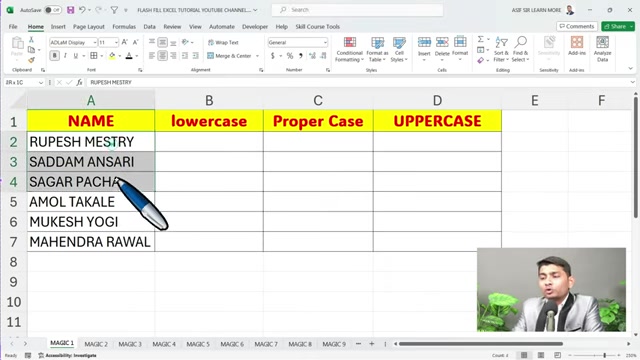Expand the font name dropdown
This screenshot has height=360, width=640.
tap(95, 42)
